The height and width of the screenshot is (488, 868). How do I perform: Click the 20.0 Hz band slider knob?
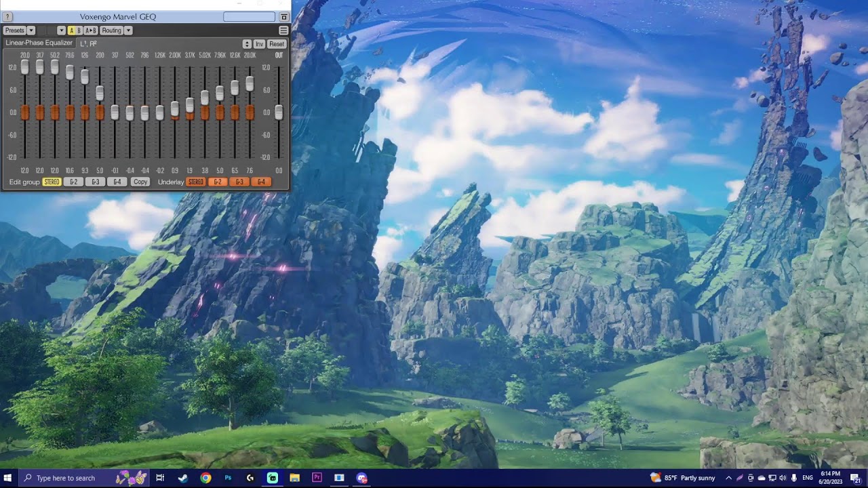24,67
